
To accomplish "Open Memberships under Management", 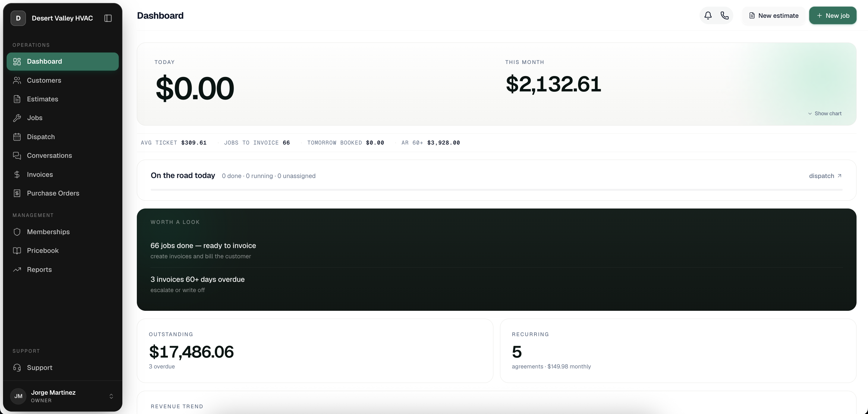I will (63, 232).
